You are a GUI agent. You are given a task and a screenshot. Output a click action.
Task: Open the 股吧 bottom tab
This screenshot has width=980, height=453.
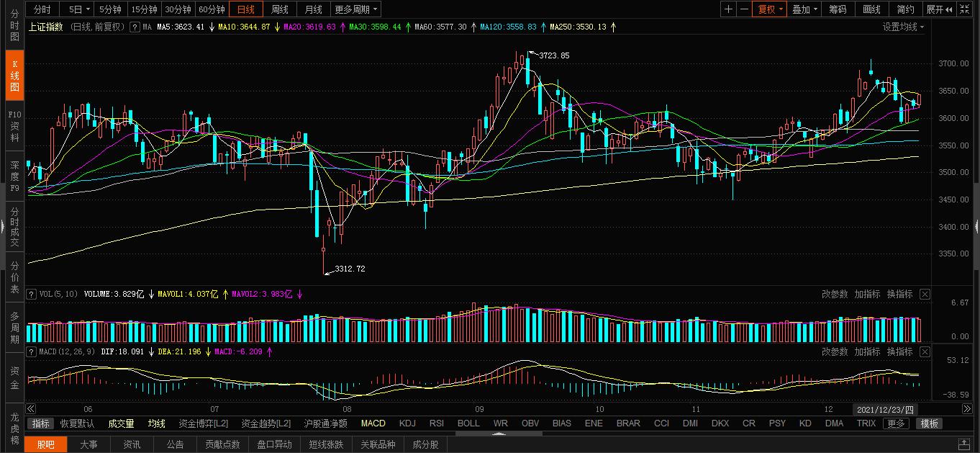click(45, 444)
